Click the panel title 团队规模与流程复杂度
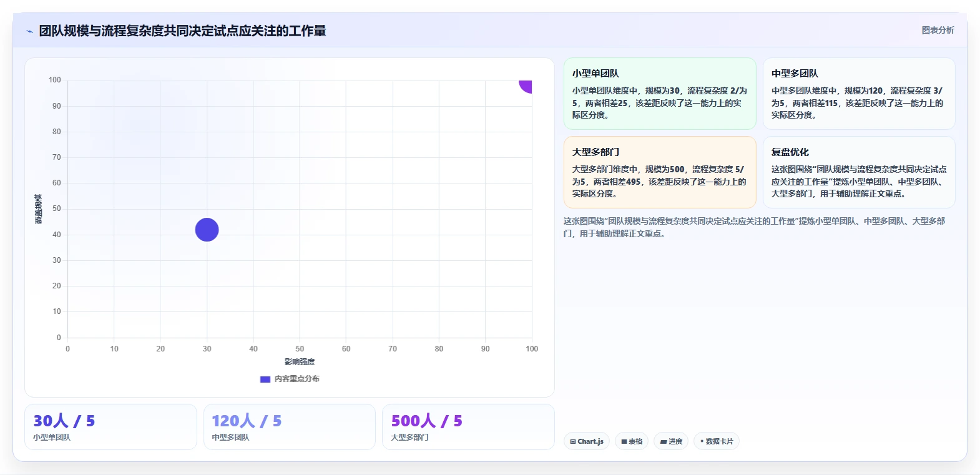Viewport: 980px width, 475px height. (182, 31)
